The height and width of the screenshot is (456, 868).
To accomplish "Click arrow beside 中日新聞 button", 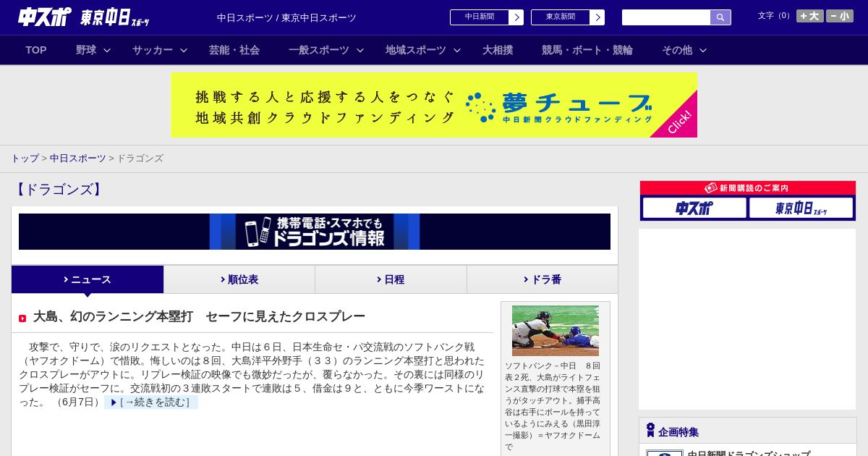I will (516, 17).
